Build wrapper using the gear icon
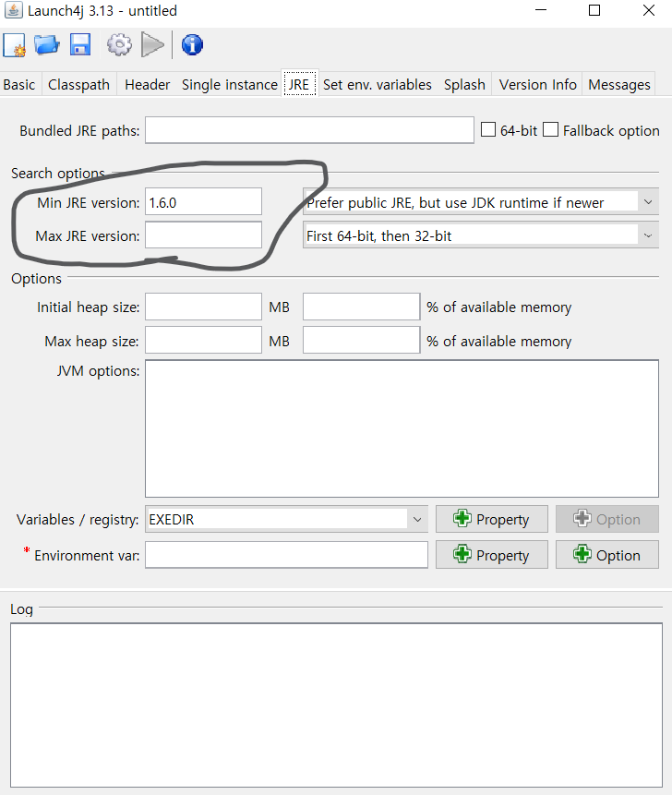This screenshot has height=795, width=672. coord(119,45)
